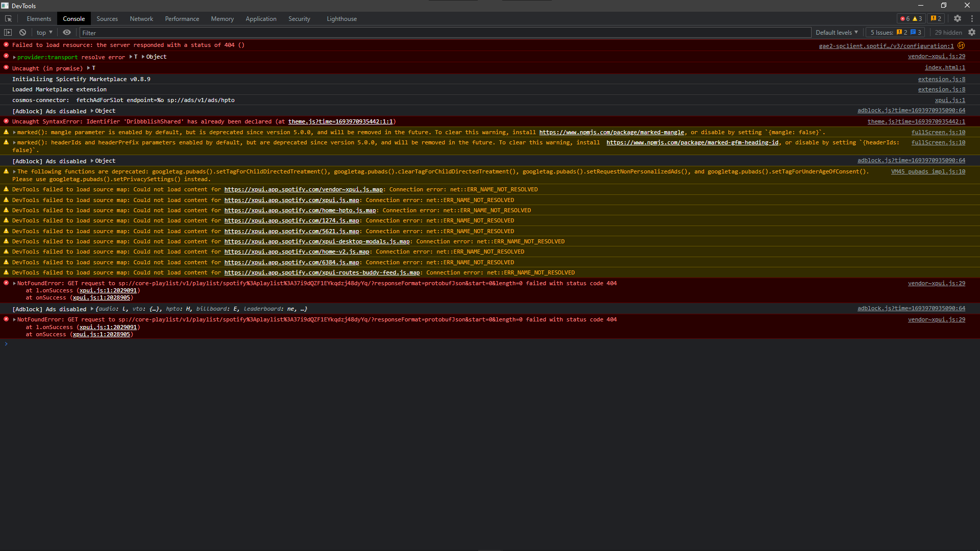Switch to the Network tab
This screenshot has width=980, height=551.
(141, 19)
